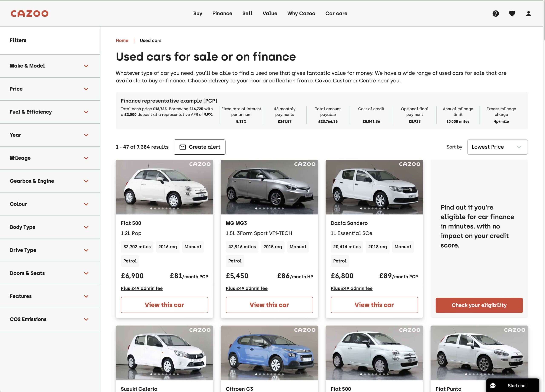The width and height of the screenshot is (545, 392).
Task: Open the Finance menu item
Action: [222, 13]
